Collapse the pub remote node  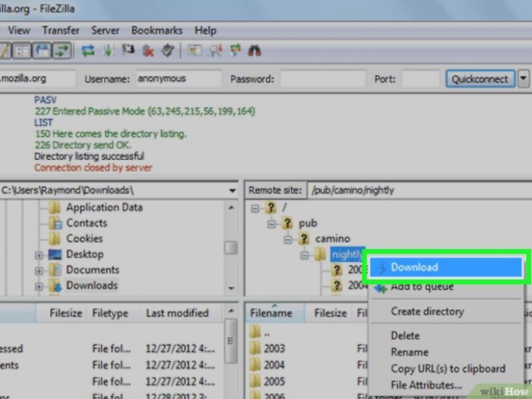click(272, 224)
